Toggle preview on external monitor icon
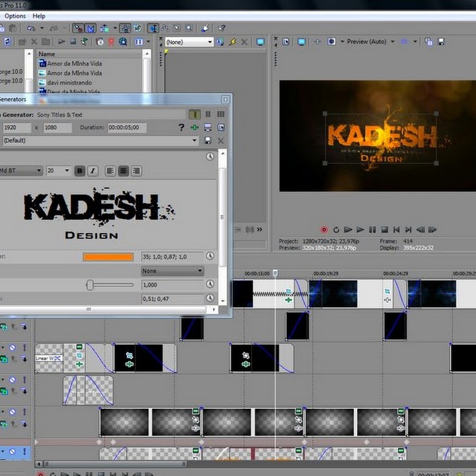The image size is (476, 476). point(301,42)
